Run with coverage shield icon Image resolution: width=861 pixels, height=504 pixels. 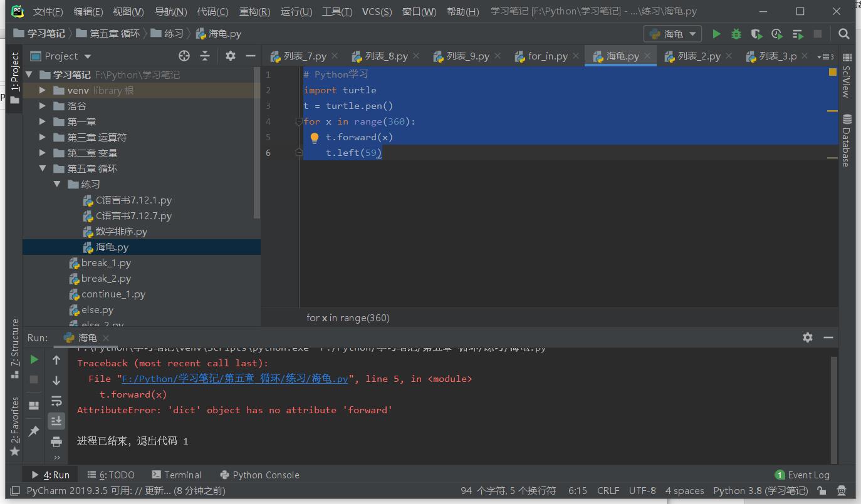(x=756, y=34)
